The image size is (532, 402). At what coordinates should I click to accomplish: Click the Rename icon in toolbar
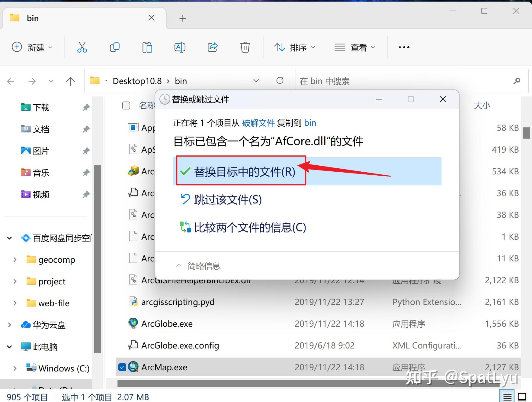point(180,47)
